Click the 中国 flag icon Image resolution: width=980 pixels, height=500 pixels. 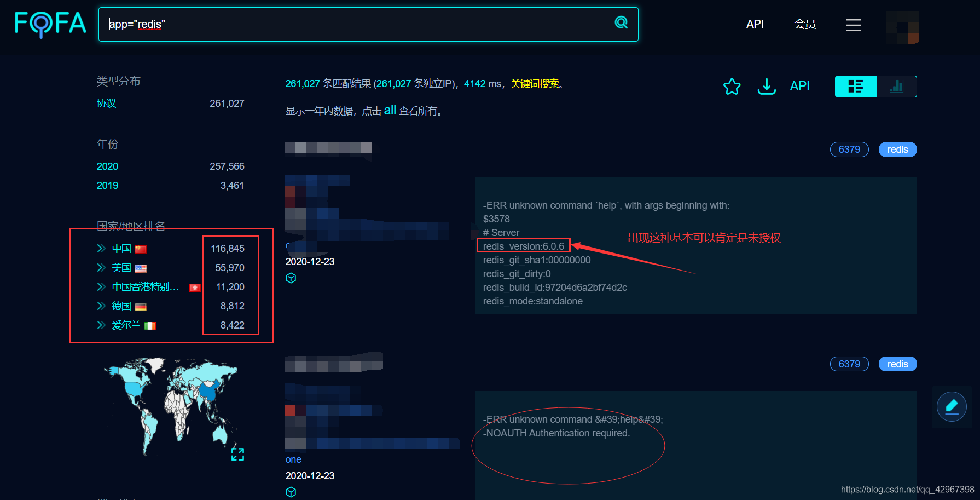pyautogui.click(x=141, y=250)
